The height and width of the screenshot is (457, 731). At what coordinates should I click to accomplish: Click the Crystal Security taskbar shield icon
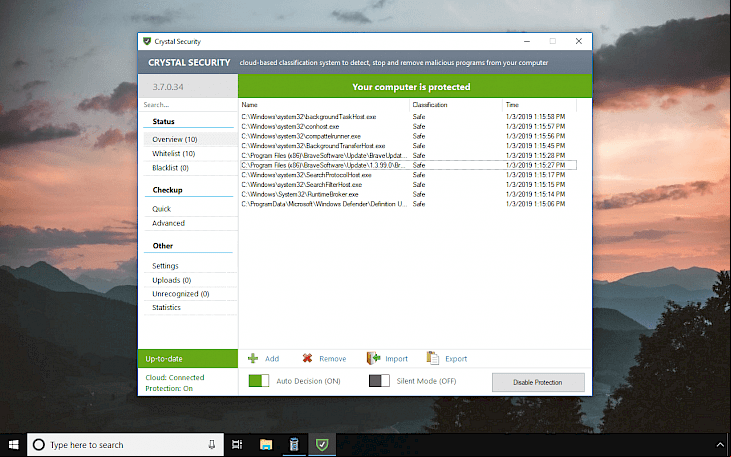322,445
